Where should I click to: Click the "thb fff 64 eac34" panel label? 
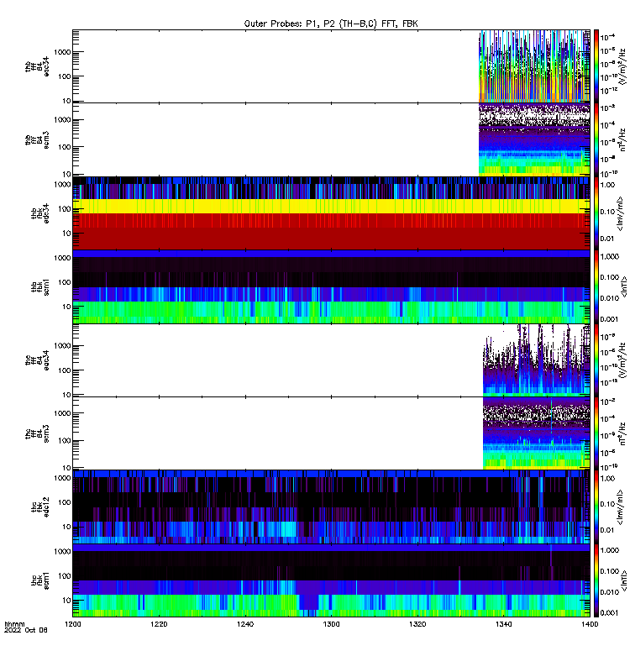coord(37,66)
